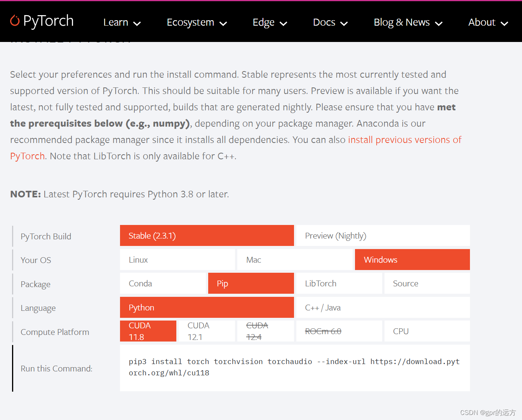Choose Mac as your OS
Screen dimensions: 522x420
[x=295, y=260]
